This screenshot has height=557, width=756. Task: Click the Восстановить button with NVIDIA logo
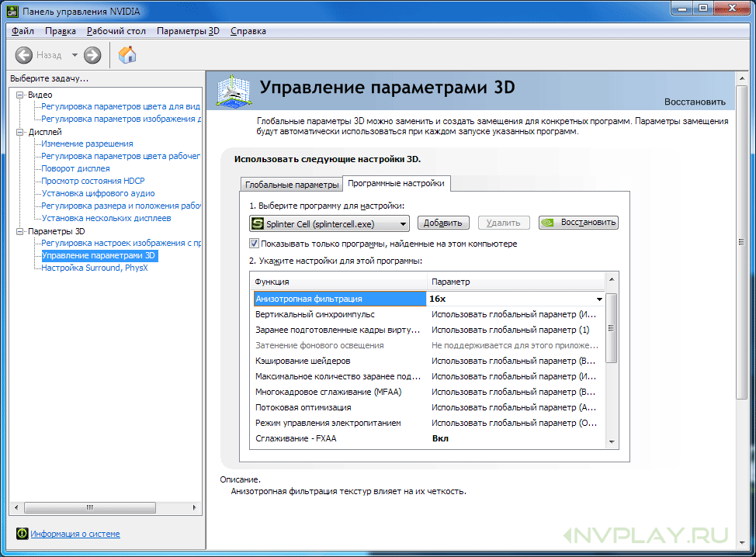point(578,223)
